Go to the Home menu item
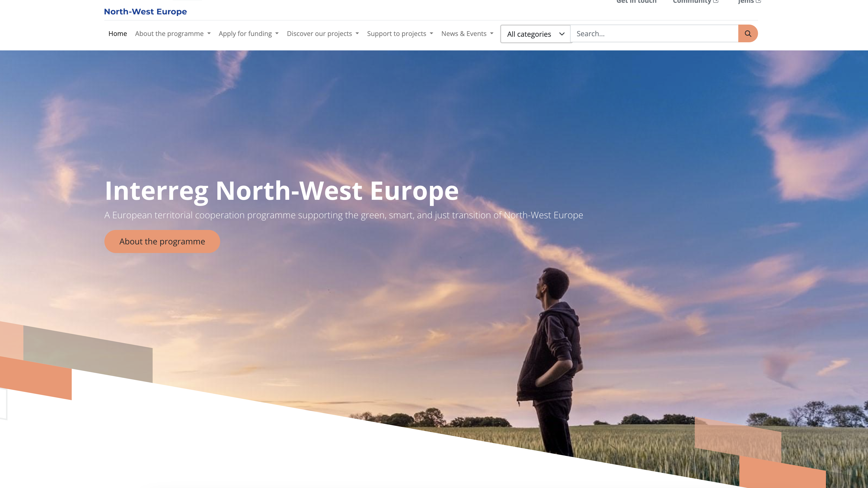The image size is (868, 488). [118, 34]
